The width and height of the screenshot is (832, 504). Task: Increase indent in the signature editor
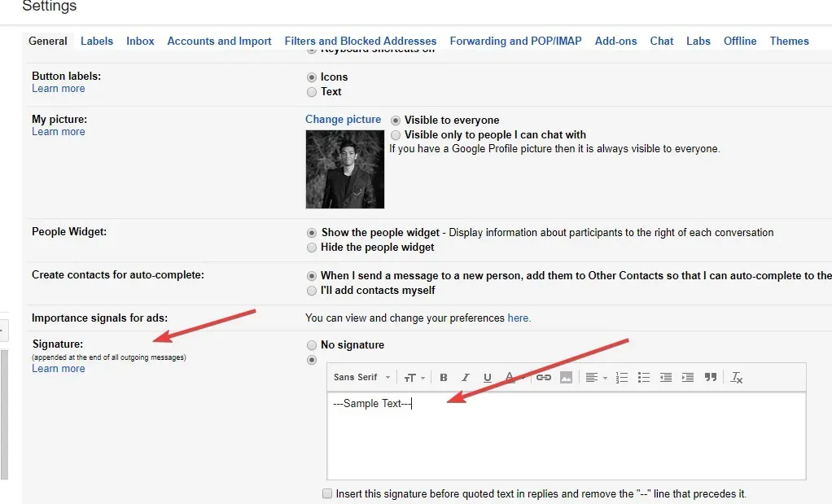point(688,377)
